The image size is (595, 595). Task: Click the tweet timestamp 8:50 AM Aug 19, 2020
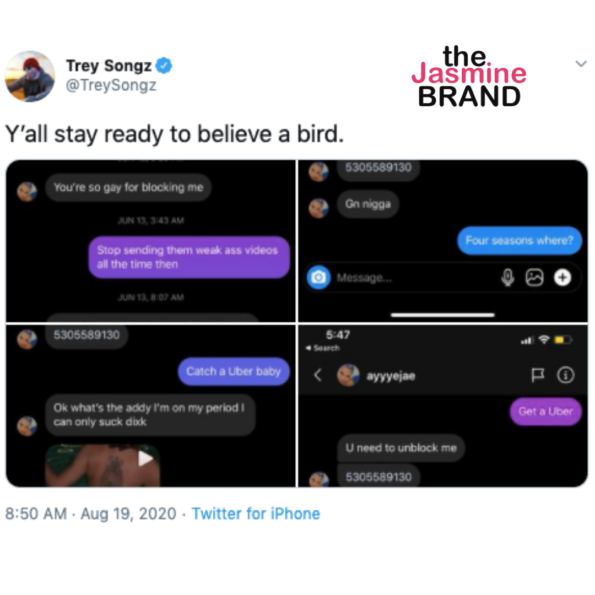[x=91, y=514]
